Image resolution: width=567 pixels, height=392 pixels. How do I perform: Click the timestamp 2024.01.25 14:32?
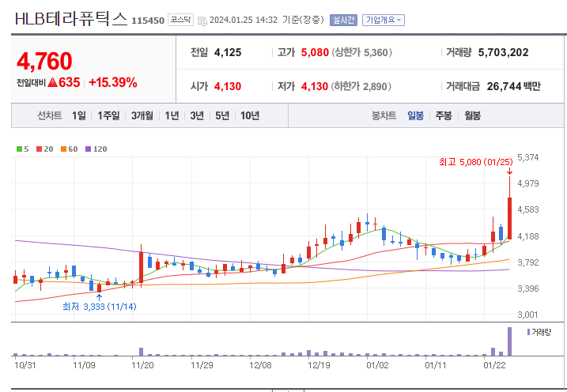[244, 20]
